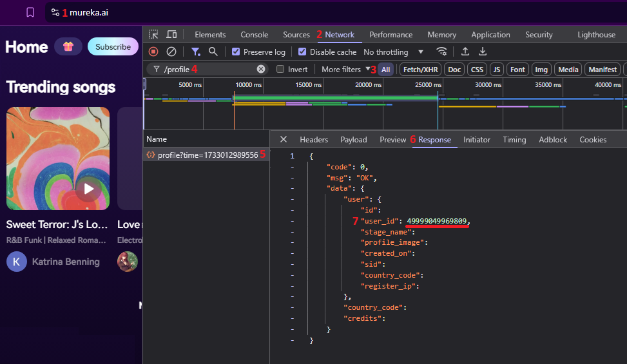Stop recording the network log
The width and height of the screenshot is (627, 364).
[153, 52]
